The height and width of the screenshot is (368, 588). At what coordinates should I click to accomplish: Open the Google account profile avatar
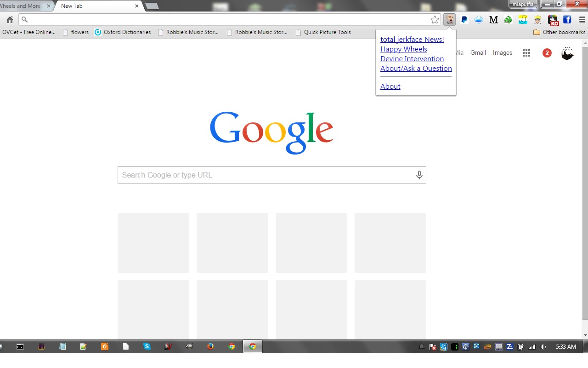click(568, 53)
